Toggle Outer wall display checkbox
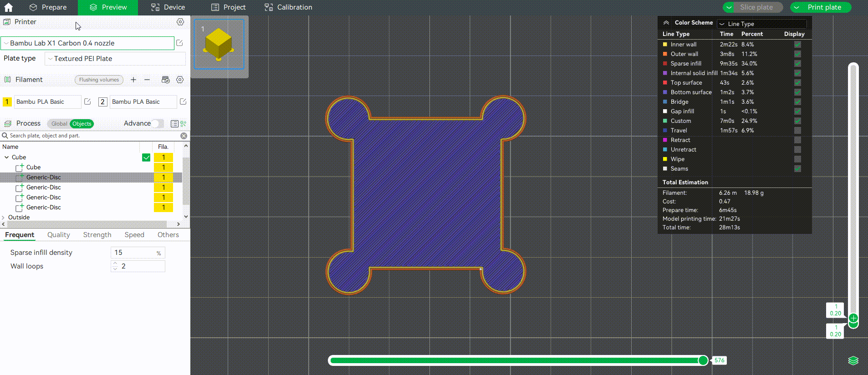Screen dimensions: 868x375 [x=797, y=54]
